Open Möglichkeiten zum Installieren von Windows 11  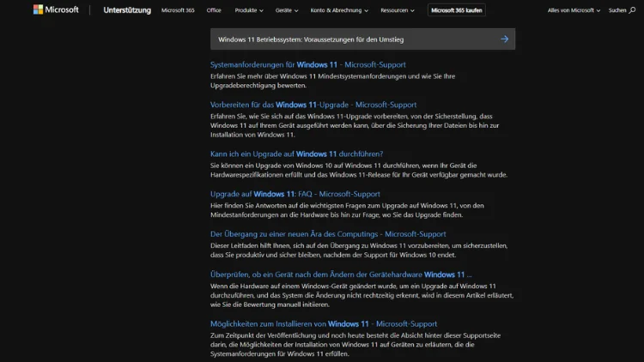pos(324,324)
